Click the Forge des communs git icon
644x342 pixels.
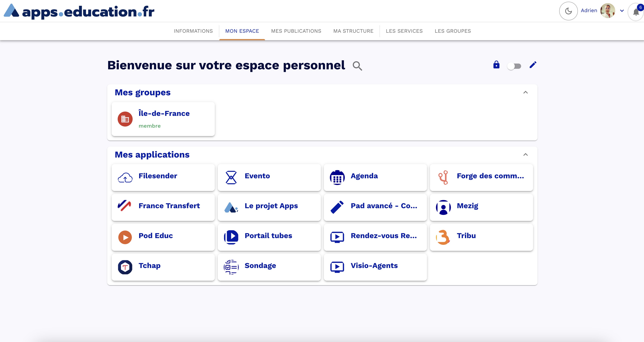[443, 178]
